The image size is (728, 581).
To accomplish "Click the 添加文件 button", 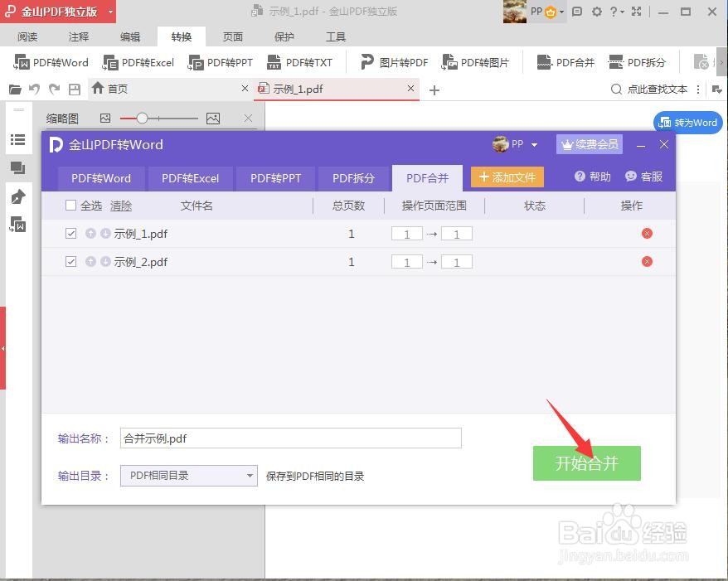I will [507, 177].
